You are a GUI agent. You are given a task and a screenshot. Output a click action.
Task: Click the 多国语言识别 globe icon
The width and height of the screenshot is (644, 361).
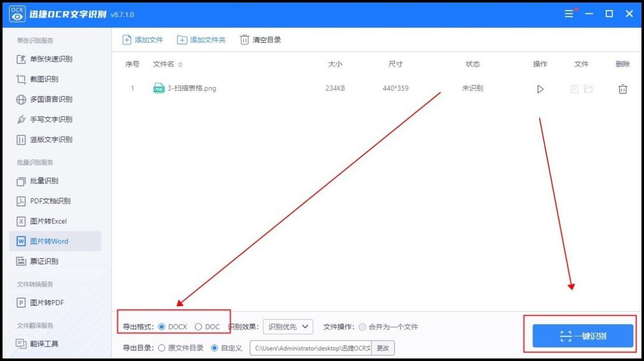point(21,99)
